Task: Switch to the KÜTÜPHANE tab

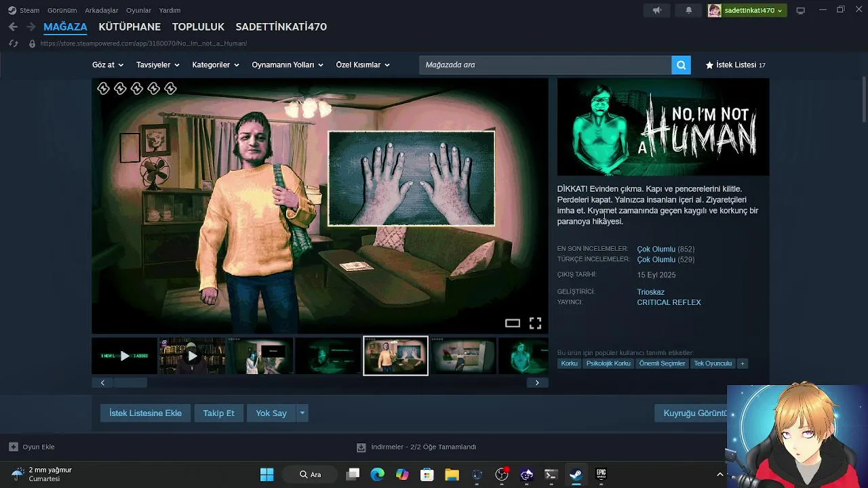Action: click(130, 27)
